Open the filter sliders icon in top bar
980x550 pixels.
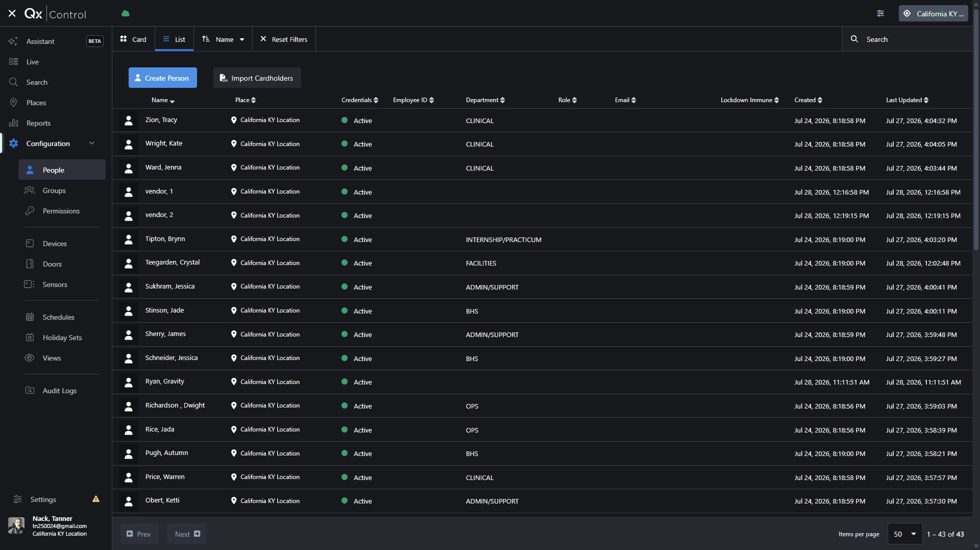tap(880, 13)
